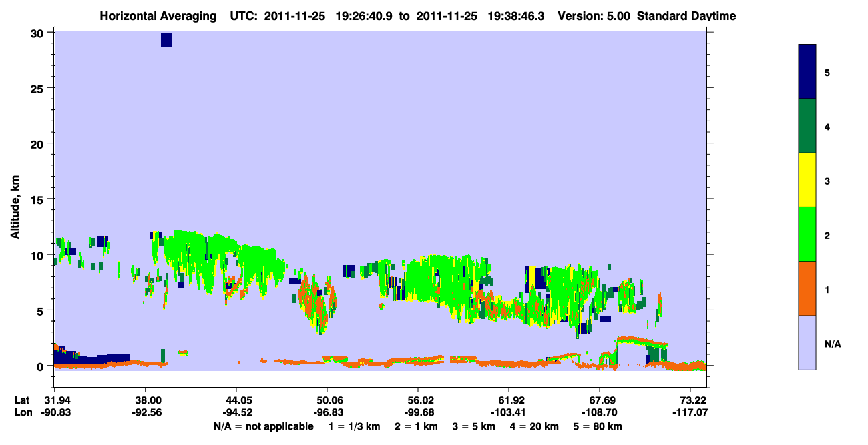The image size is (868, 445).
Task: Click the '4 = 20 km' legend text
Action: [x=536, y=426]
